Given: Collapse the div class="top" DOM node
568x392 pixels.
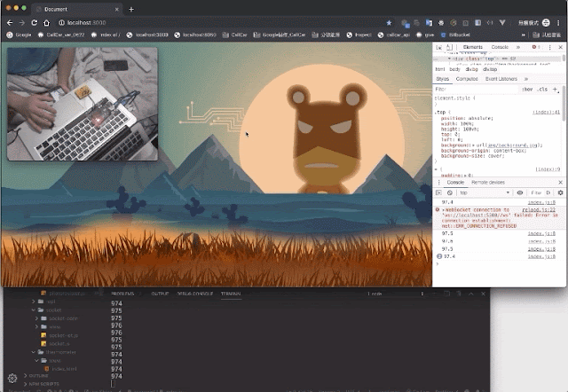Looking at the screenshot, I should click(x=450, y=59).
